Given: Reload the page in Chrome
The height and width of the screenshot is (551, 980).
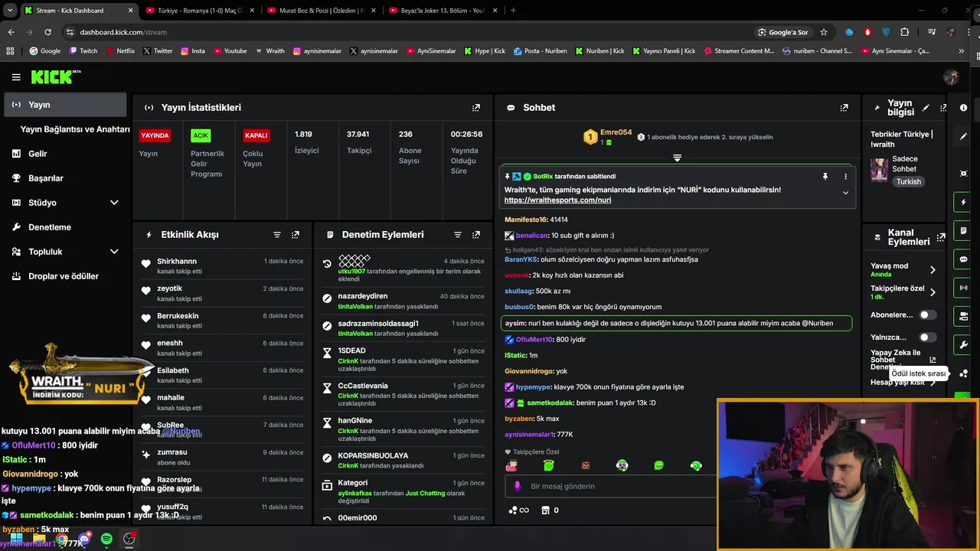Looking at the screenshot, I should point(47,32).
